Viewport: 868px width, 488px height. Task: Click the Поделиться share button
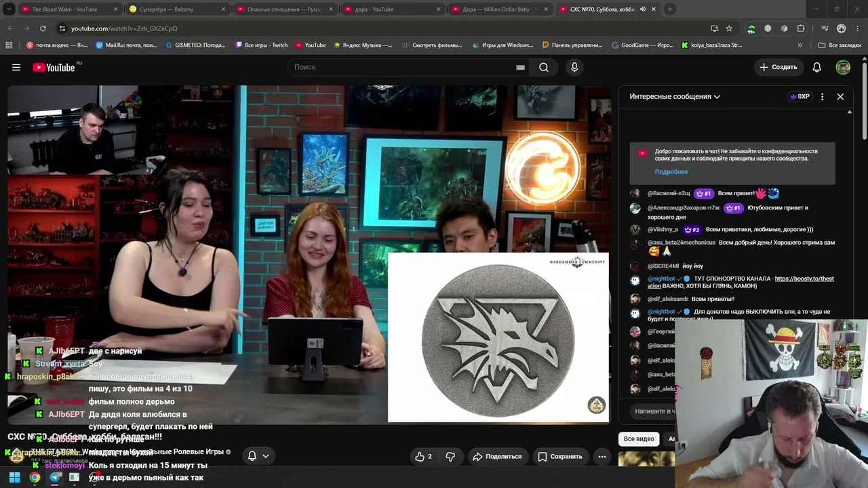pyautogui.click(x=497, y=456)
